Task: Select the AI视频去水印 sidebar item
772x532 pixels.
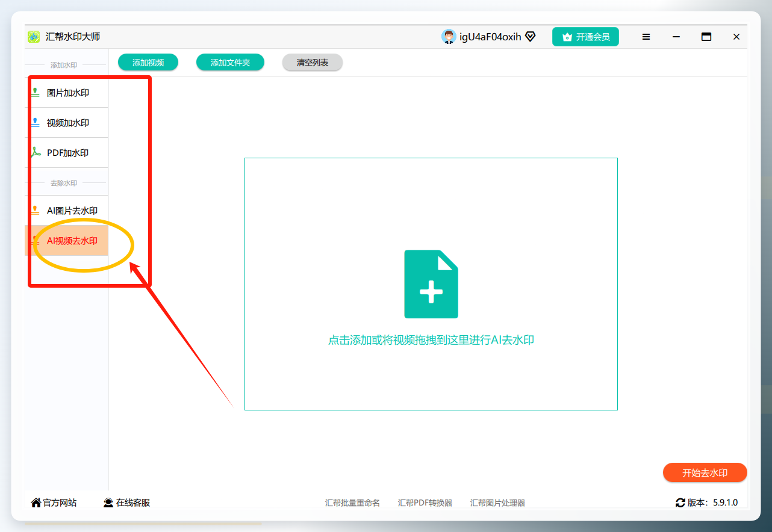Action: [66, 241]
